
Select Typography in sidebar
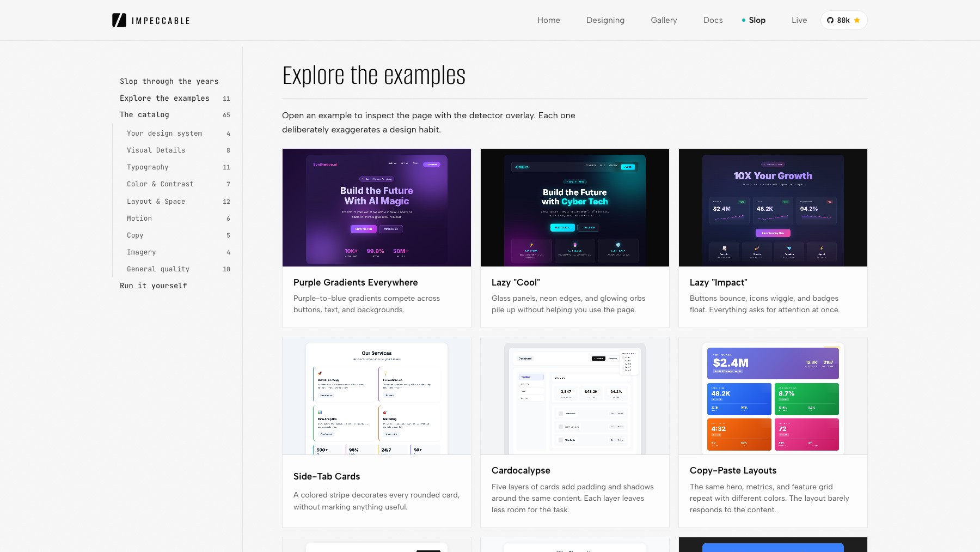(x=179, y=167)
